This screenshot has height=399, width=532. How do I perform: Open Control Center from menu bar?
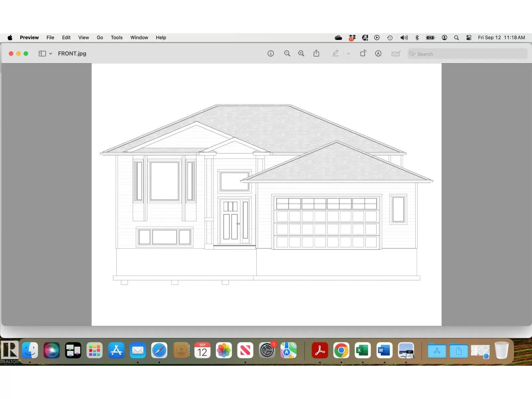coord(469,38)
